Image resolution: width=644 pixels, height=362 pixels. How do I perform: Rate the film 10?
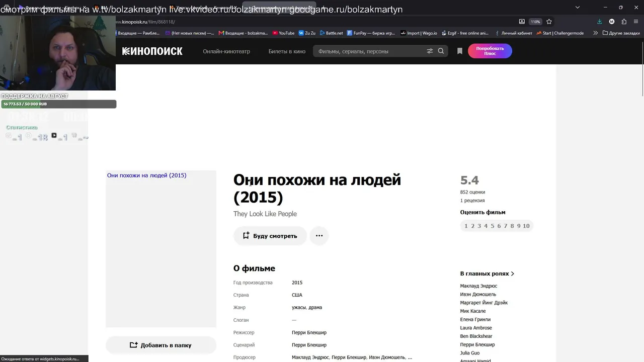[526, 226]
